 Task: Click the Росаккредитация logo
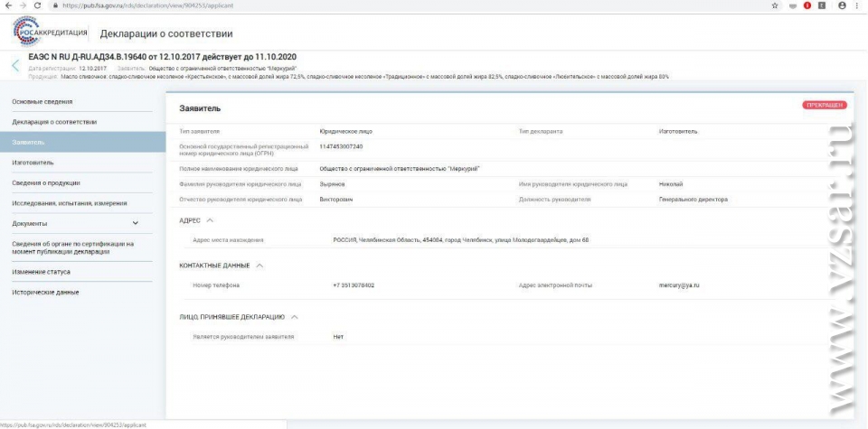click(51, 33)
